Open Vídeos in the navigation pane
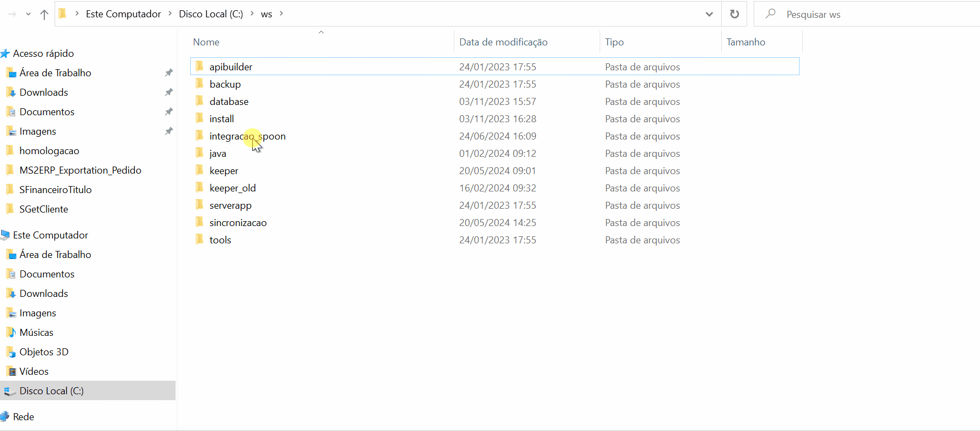Screen dimensions: 980x431 click(x=34, y=372)
